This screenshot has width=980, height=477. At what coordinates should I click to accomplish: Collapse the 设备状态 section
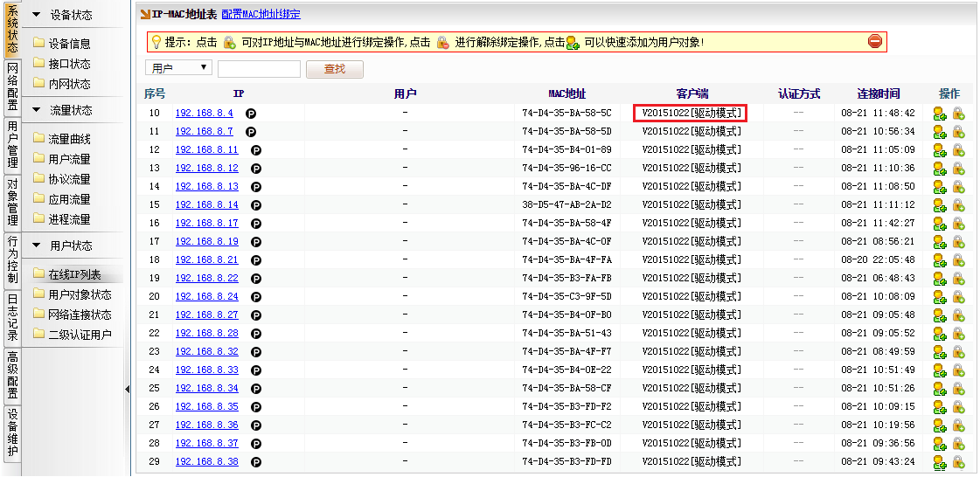37,15
